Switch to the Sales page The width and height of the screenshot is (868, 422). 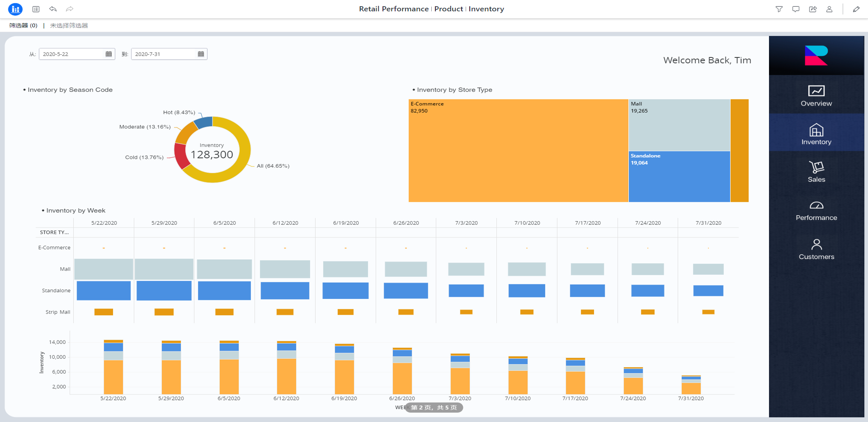[x=816, y=171]
